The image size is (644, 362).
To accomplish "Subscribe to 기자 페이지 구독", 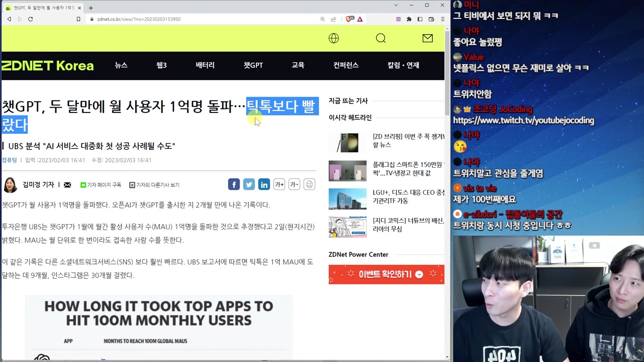I will tap(101, 185).
